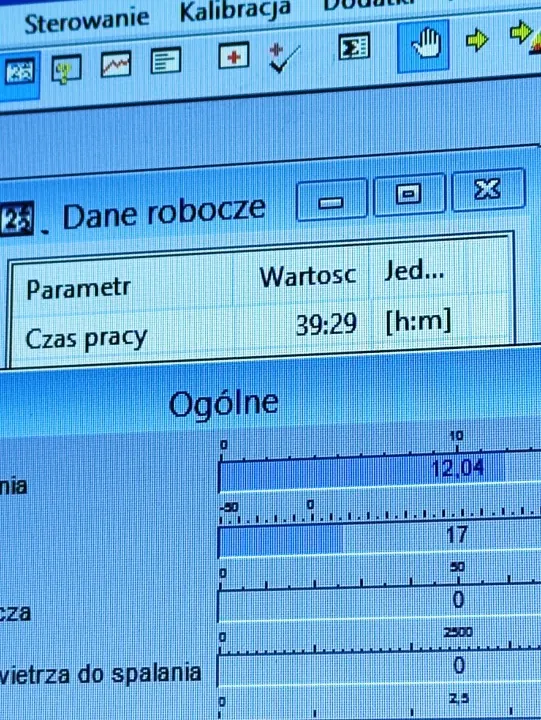The image size is (541, 720).
Task: Click the monitor diagnostics toolbar icon
Action: click(x=66, y=68)
